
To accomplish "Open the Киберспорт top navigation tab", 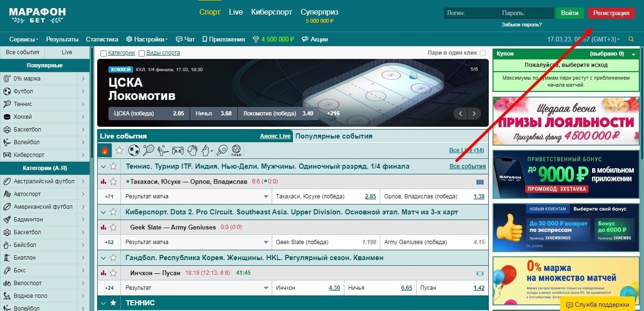I will [x=271, y=12].
